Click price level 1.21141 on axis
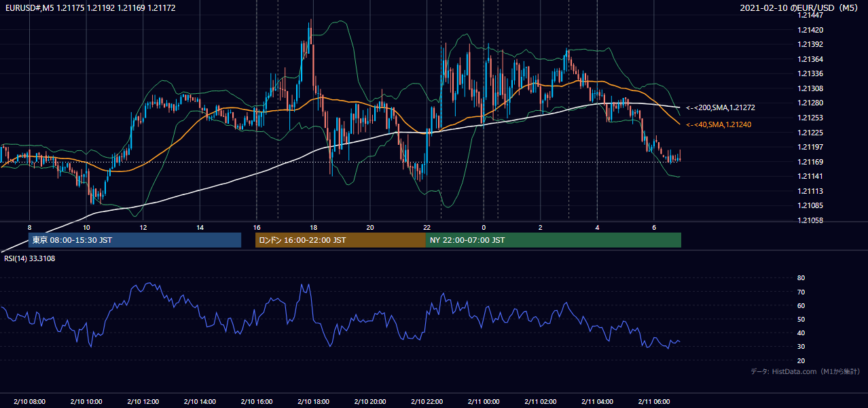This screenshot has width=868, height=408. 811,176
